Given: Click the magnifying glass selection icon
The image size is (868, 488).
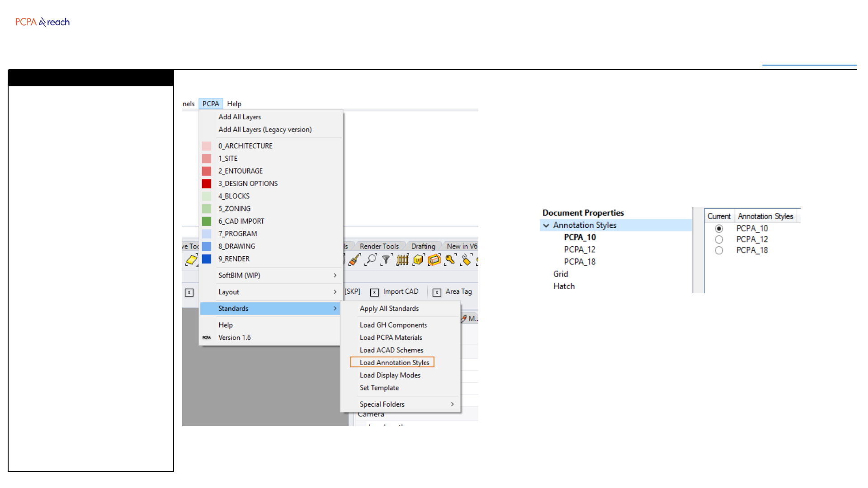Looking at the screenshot, I should pos(371,259).
